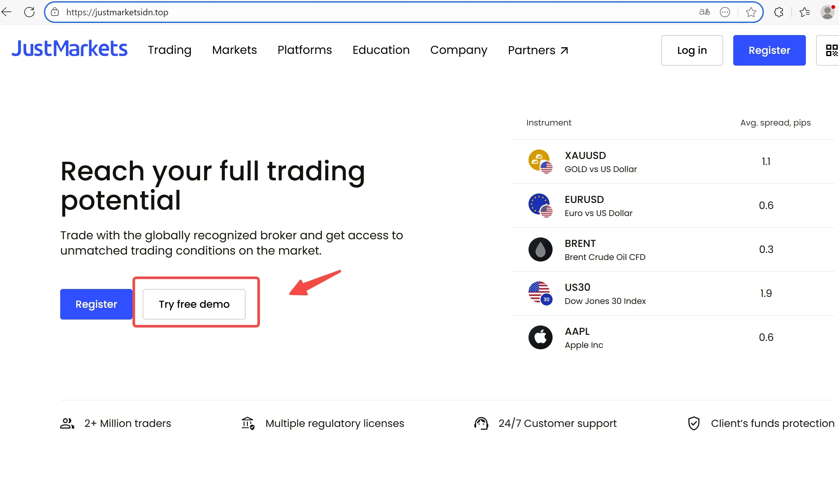The height and width of the screenshot is (504, 839).
Task: Open the browser profile avatar
Action: pyautogui.click(x=828, y=12)
